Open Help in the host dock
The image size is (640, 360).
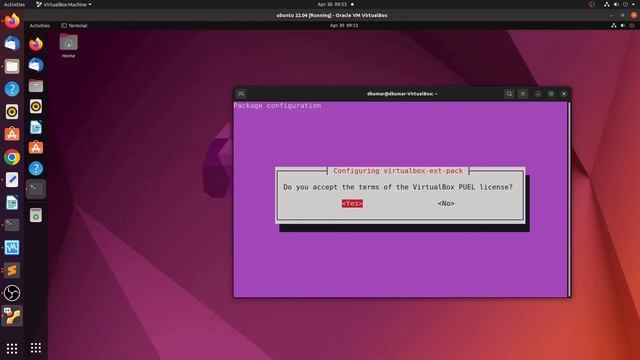tap(12, 89)
